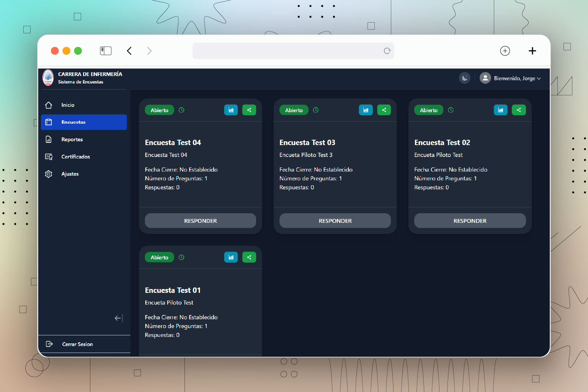The image size is (588, 392).
Task: Go to Inicio in the sidebar
Action: point(68,105)
